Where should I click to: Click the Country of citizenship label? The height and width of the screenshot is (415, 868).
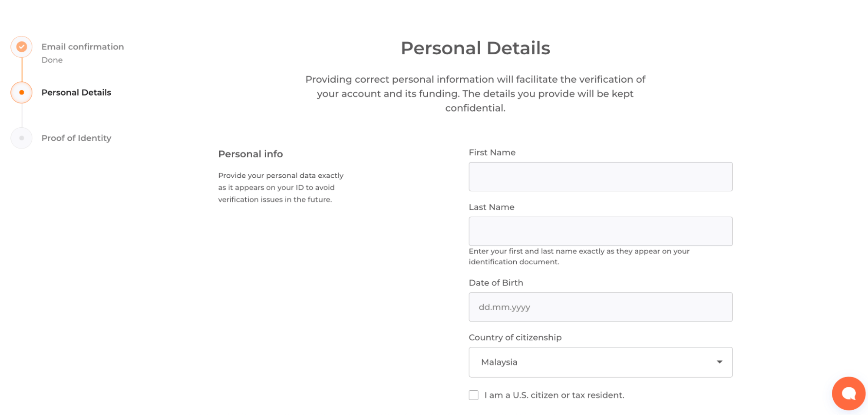click(x=515, y=338)
